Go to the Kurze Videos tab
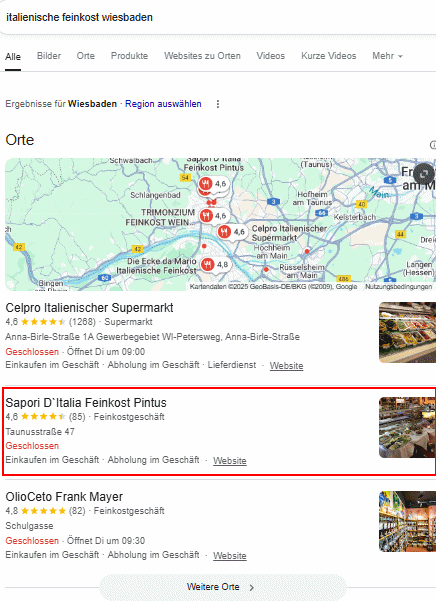The image size is (436, 601). pyautogui.click(x=328, y=56)
